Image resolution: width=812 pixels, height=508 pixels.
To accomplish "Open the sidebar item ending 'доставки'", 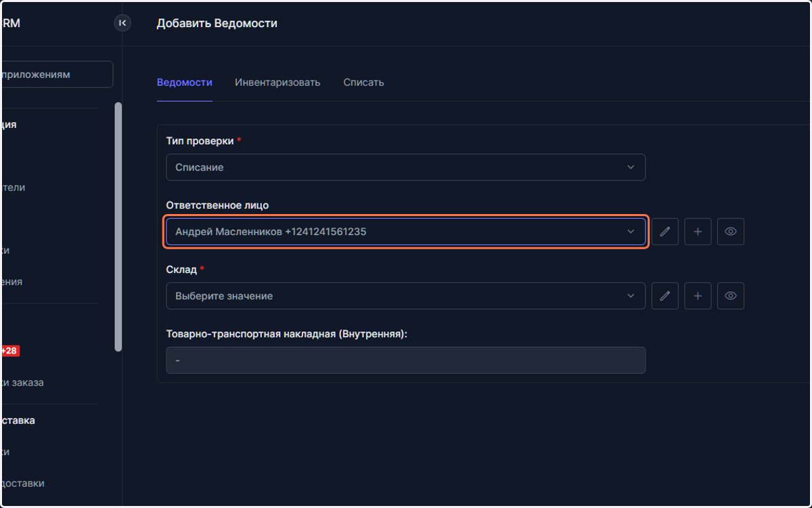I will [23, 484].
